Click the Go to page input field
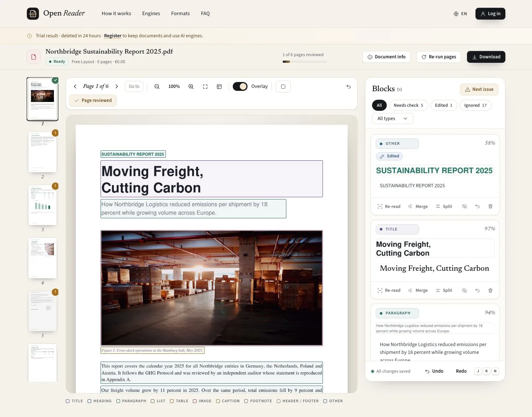Viewport: 532px width, 417px height. (x=134, y=86)
